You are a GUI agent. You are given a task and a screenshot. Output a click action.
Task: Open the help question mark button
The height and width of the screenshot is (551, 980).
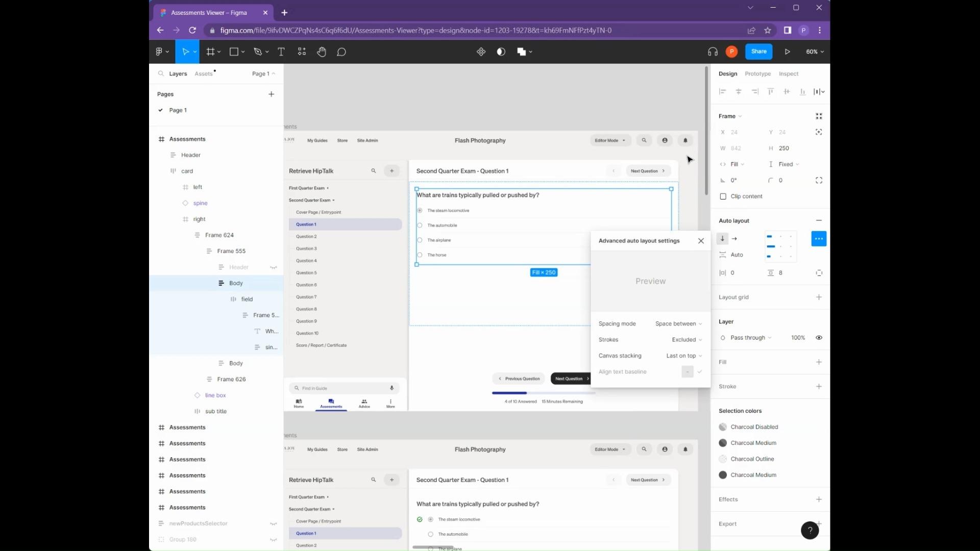(x=810, y=530)
